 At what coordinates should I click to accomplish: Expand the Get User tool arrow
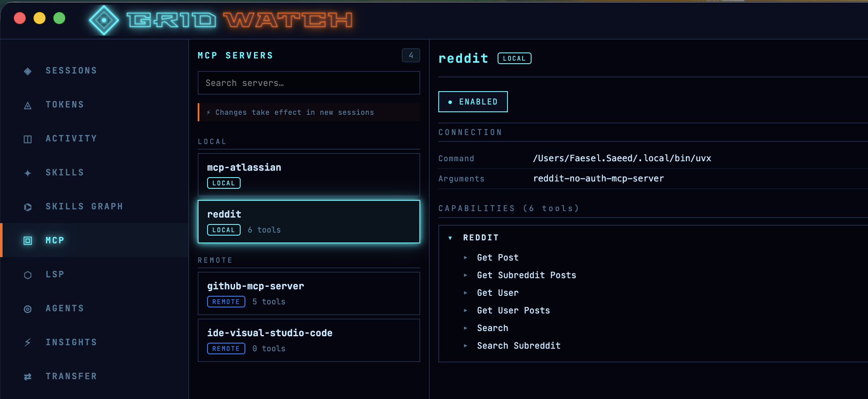click(x=465, y=293)
